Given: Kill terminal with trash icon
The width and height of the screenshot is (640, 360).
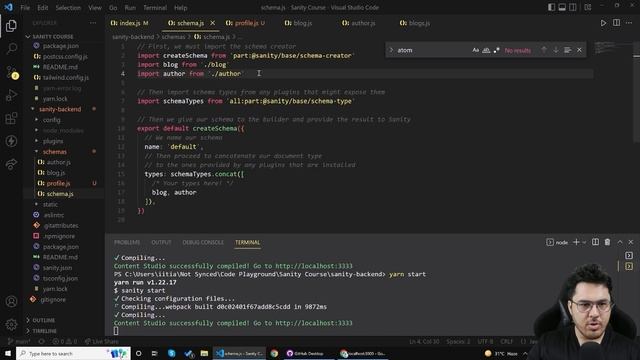Looking at the screenshot, I should click(607, 242).
